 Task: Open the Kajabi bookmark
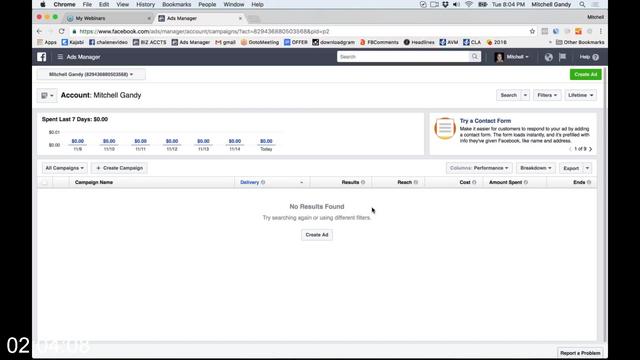click(73, 42)
